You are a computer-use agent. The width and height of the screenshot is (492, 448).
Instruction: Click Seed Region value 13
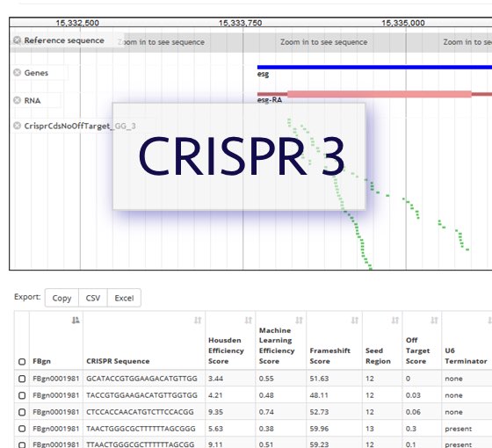pos(370,429)
